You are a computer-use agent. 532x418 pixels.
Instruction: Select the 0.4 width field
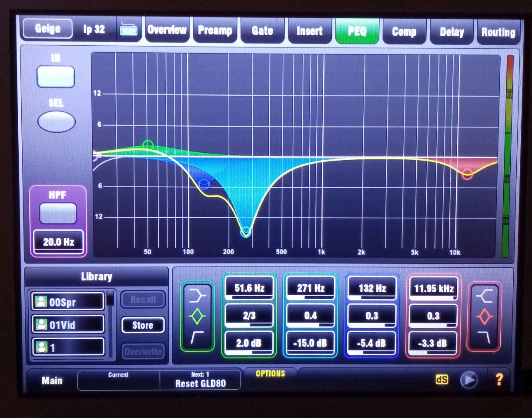311,316
